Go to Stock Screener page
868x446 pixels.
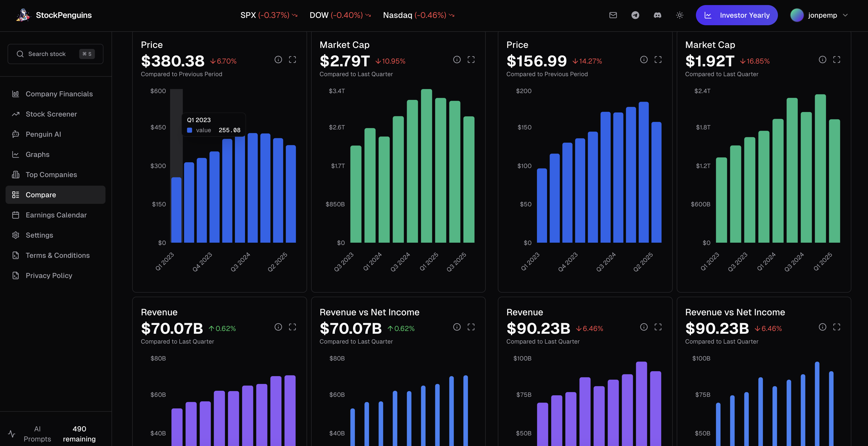(x=51, y=114)
